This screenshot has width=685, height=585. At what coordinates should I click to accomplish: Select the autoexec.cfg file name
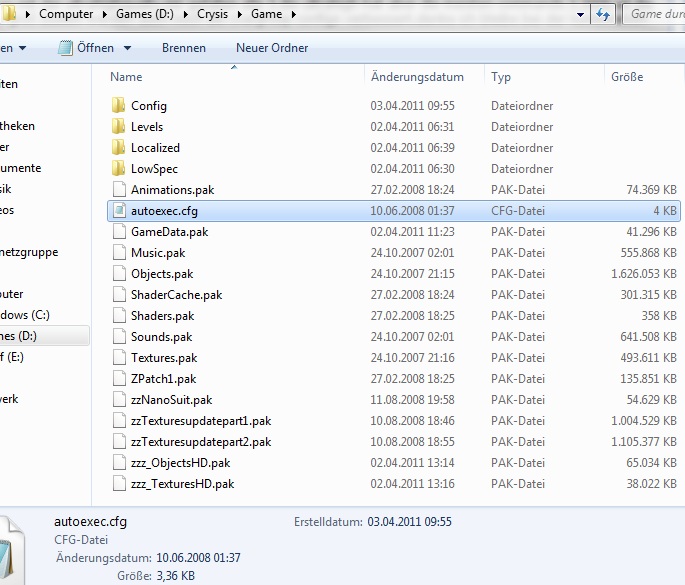pyautogui.click(x=164, y=211)
